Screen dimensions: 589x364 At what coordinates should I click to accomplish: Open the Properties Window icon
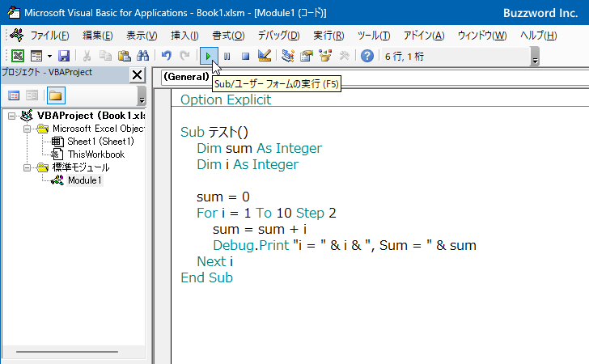[x=307, y=56]
